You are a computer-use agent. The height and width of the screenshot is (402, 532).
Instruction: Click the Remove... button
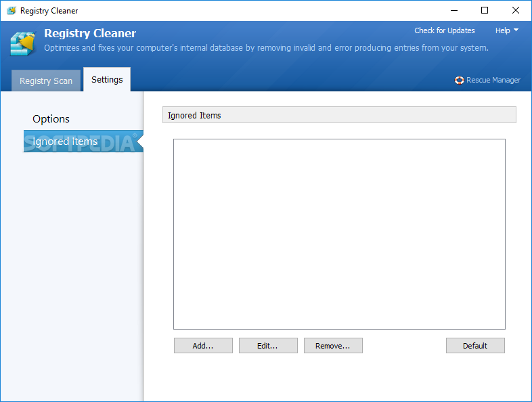coord(333,346)
